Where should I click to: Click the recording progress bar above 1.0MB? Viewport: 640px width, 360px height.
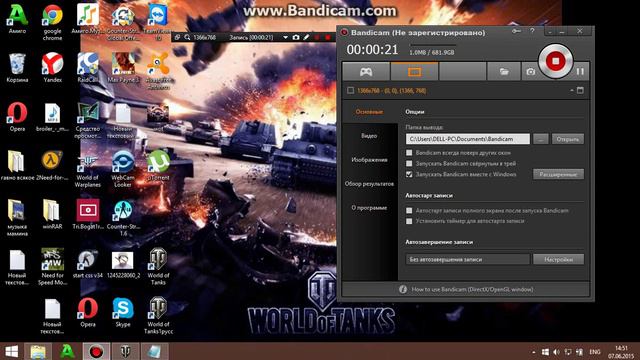pyautogui.click(x=433, y=45)
